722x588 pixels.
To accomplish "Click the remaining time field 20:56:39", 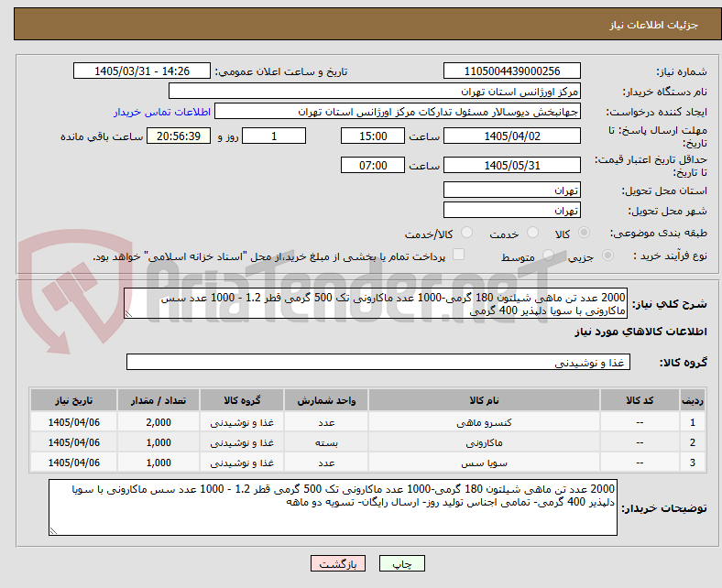I will click(179, 136).
